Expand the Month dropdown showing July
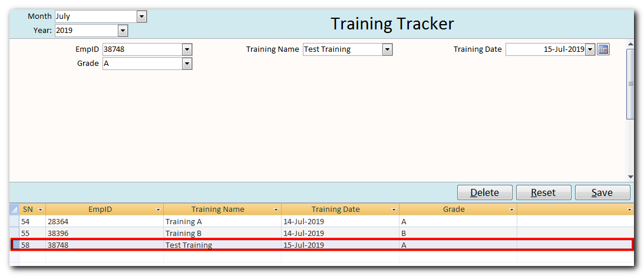The image size is (644, 276). click(141, 16)
